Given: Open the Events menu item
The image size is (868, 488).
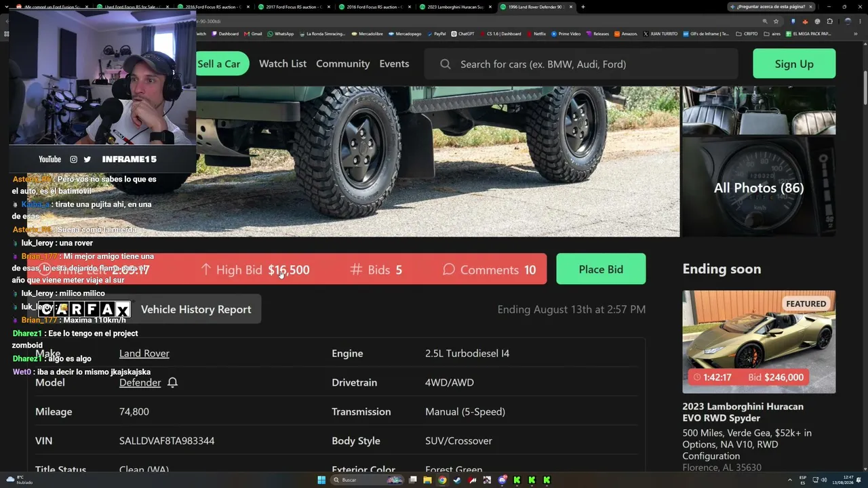Looking at the screenshot, I should (x=394, y=64).
